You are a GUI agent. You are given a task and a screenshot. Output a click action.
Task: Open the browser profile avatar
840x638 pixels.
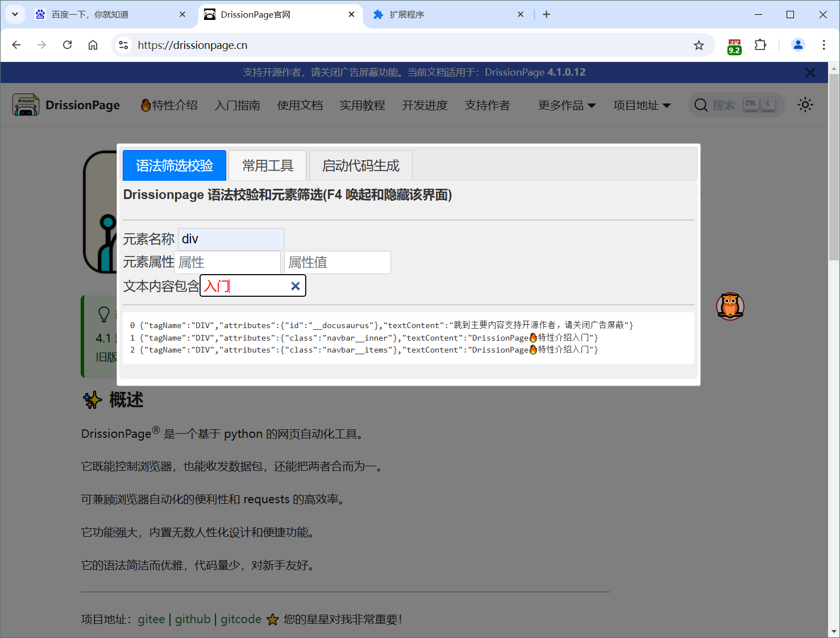tap(798, 45)
